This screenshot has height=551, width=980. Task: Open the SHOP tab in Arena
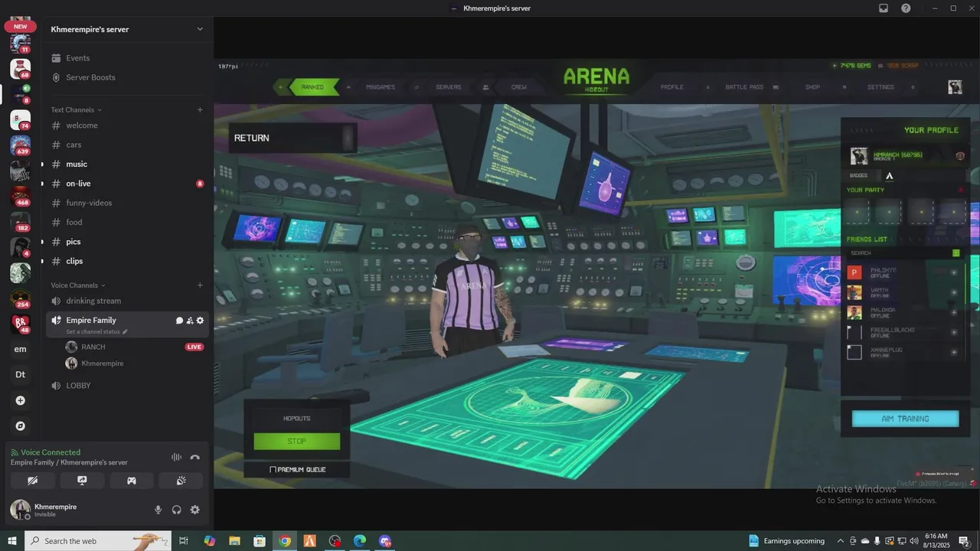click(812, 87)
